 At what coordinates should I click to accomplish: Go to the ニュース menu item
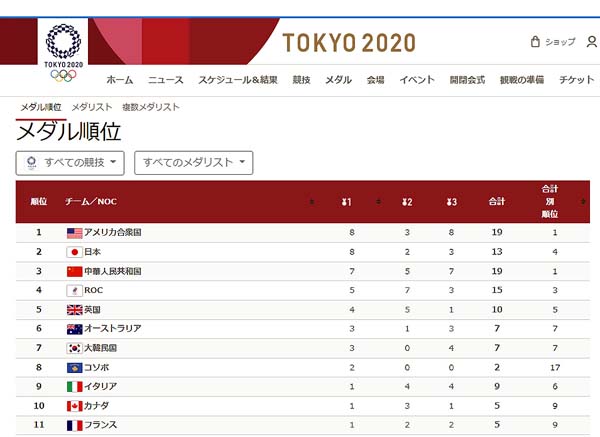click(166, 80)
